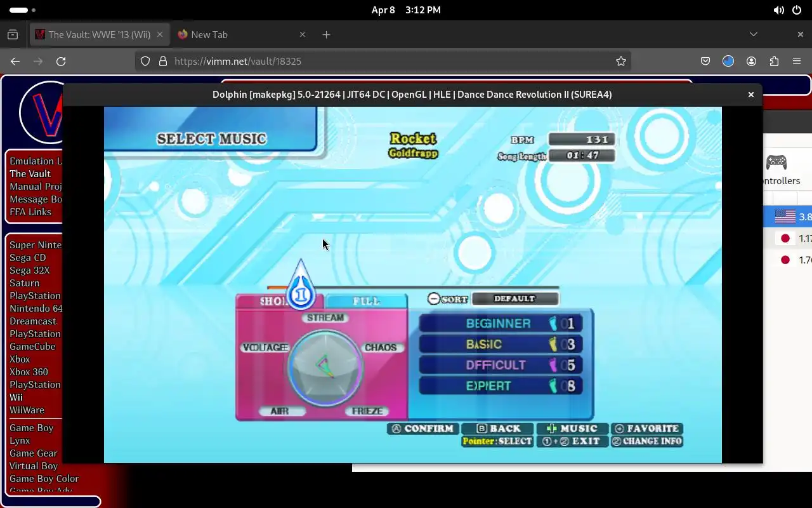The width and height of the screenshot is (812, 508).
Task: Click the VOLTAGE radar label
Action: click(x=266, y=347)
